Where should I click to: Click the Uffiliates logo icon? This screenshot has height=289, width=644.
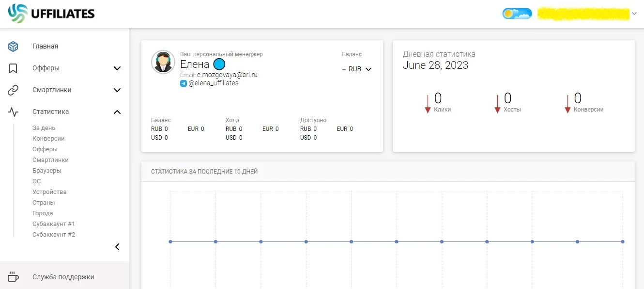click(17, 14)
